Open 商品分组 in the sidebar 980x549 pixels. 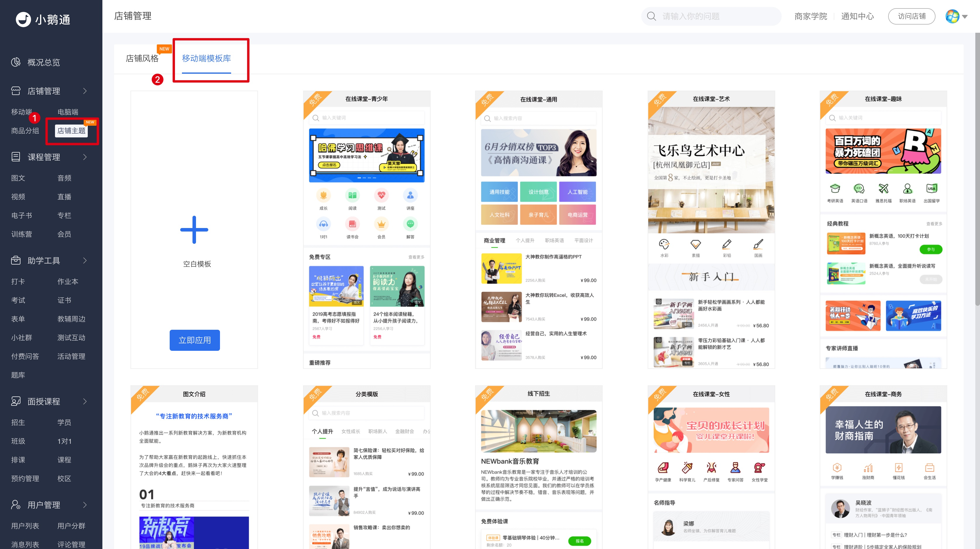(25, 131)
